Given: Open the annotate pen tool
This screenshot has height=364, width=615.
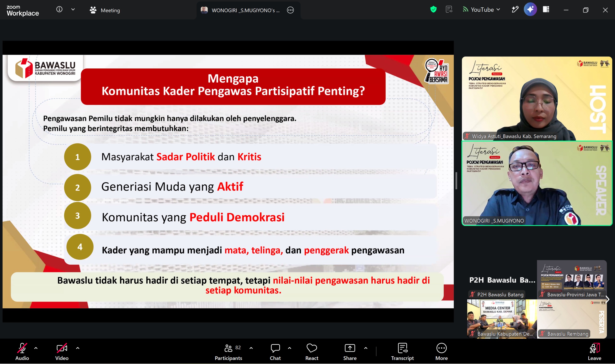Looking at the screenshot, I should click(x=515, y=10).
